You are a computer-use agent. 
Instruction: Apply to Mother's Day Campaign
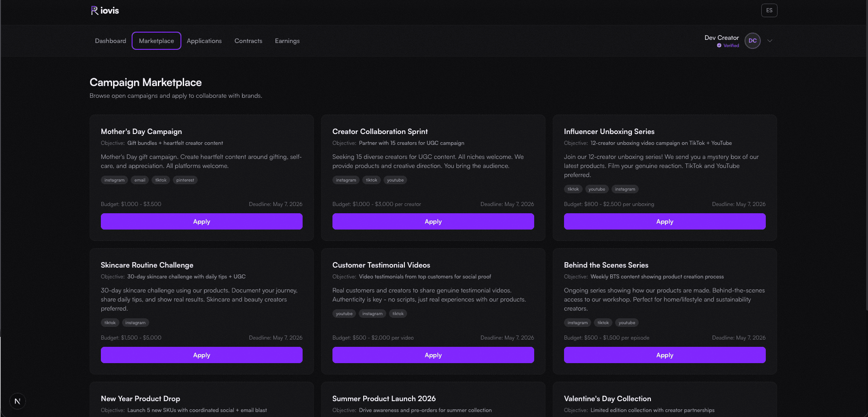[x=202, y=221]
